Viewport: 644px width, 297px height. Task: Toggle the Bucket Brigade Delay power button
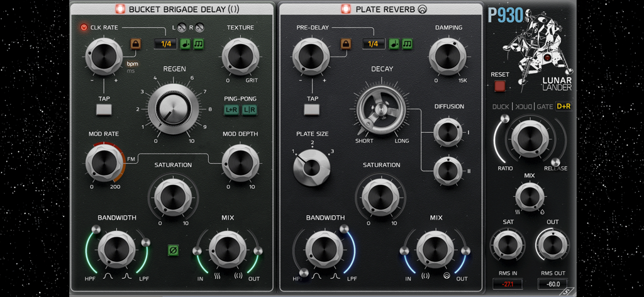pyautogui.click(x=120, y=9)
